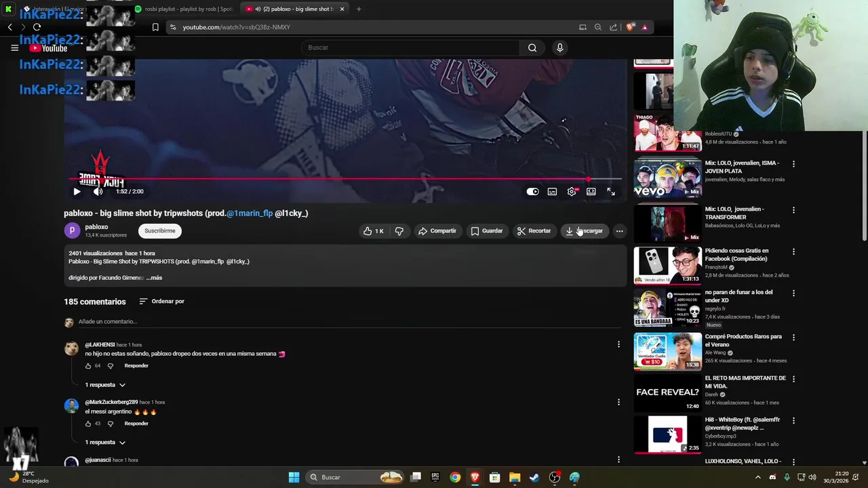Viewport: 868px width, 488px height.
Task: Show hidden system tray icons
Action: pos(758,477)
